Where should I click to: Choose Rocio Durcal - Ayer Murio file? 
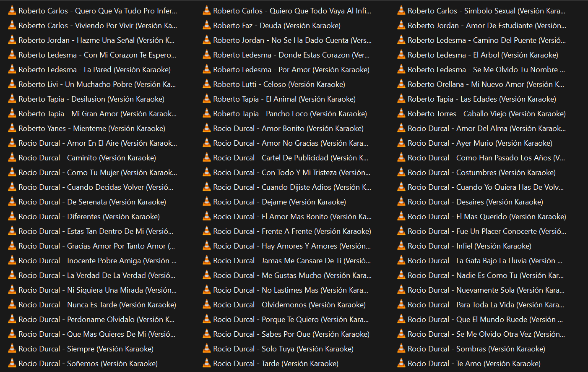pyautogui.click(x=480, y=143)
